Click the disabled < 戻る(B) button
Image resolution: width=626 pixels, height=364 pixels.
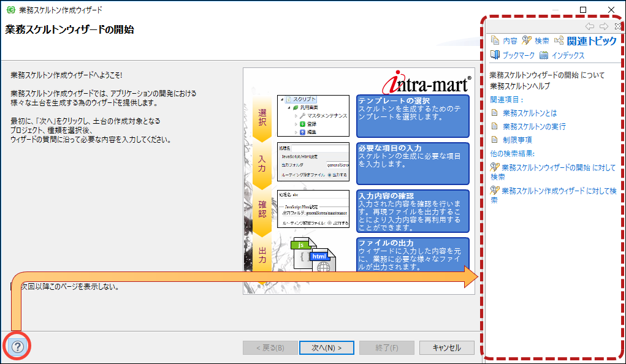click(x=270, y=347)
